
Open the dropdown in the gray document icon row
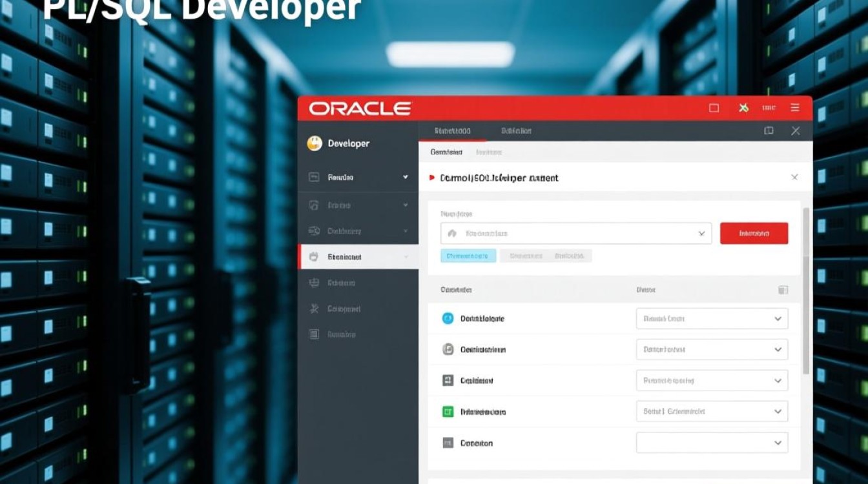712,349
